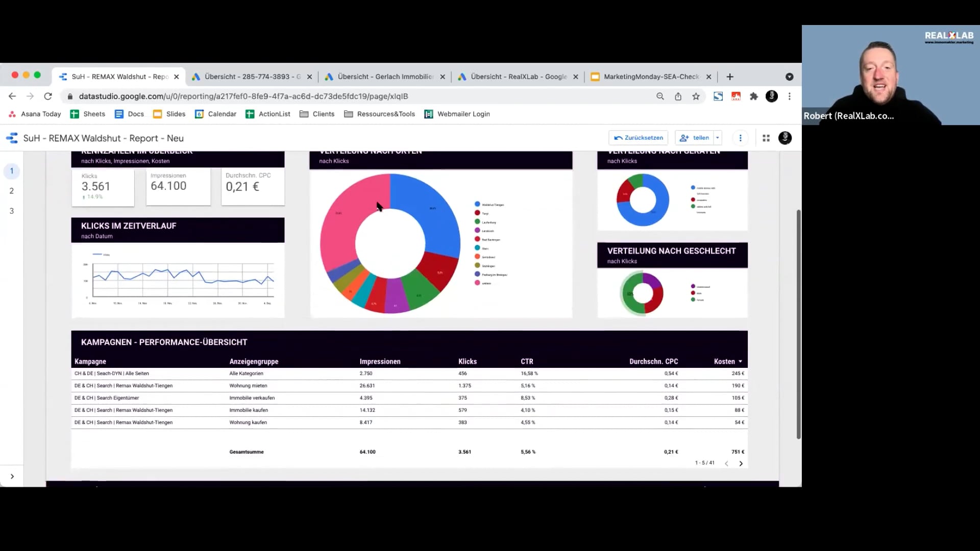This screenshot has height=551, width=980.
Task: Open the Extensions puzzle icon
Action: pyautogui.click(x=754, y=96)
